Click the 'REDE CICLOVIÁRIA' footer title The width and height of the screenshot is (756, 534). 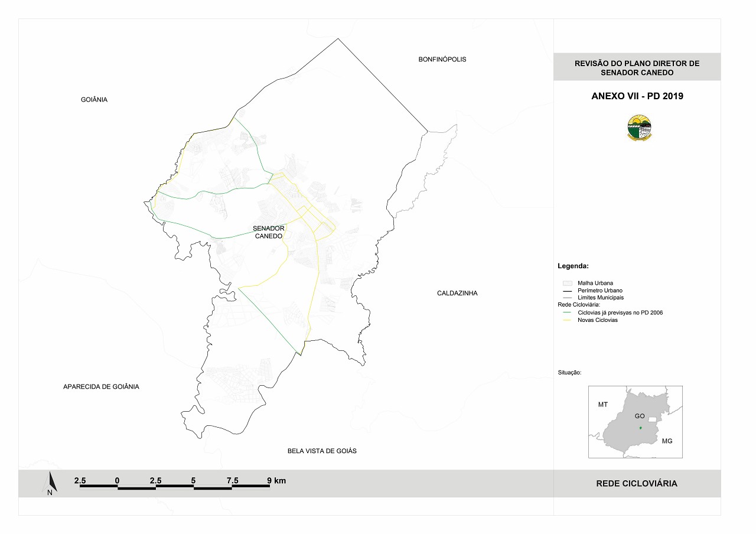tap(637, 484)
